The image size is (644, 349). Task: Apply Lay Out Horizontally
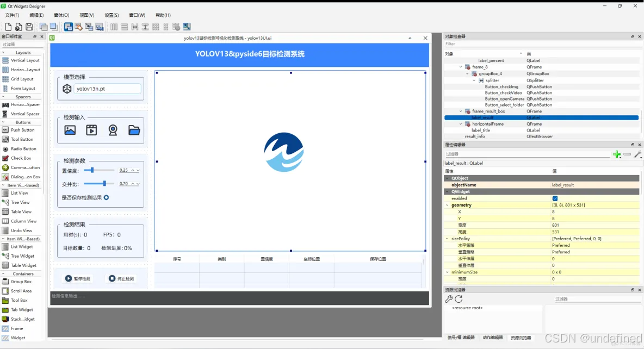[x=114, y=27]
